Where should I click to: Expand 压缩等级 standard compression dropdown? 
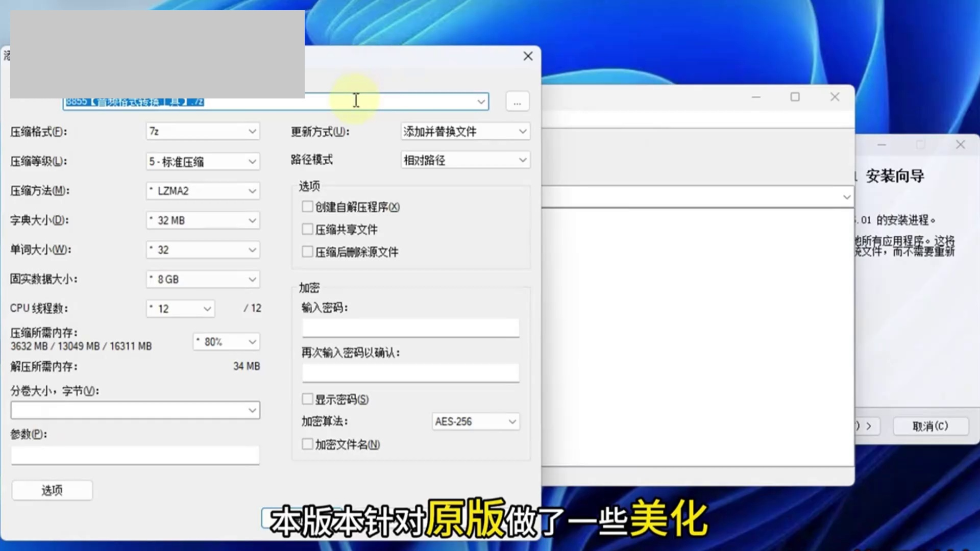click(x=203, y=162)
